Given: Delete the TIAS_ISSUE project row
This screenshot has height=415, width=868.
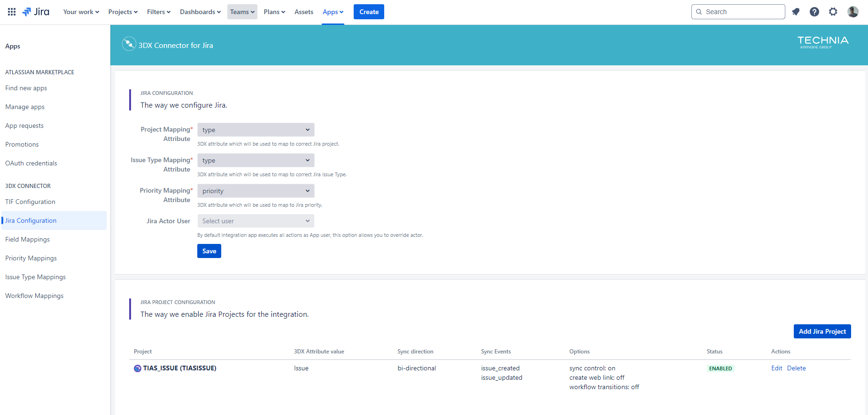Looking at the screenshot, I should [797, 368].
